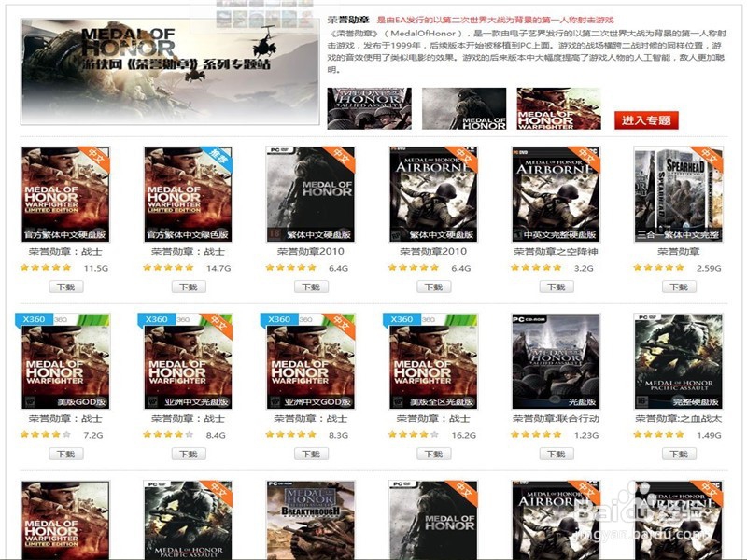Click the five-star rating of the 11.5G game
The width and height of the screenshot is (747, 560).
pos(46,268)
